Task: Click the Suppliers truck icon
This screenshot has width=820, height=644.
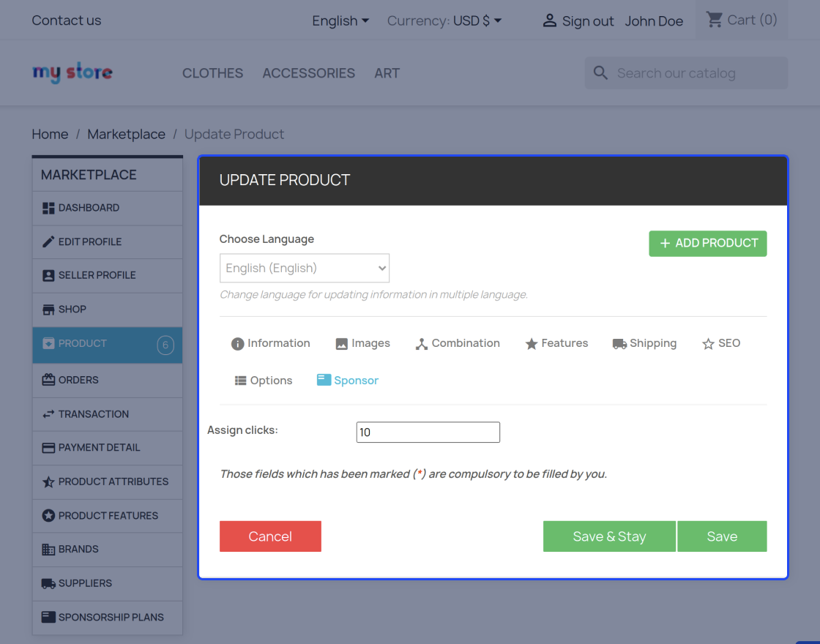Action: [48, 583]
